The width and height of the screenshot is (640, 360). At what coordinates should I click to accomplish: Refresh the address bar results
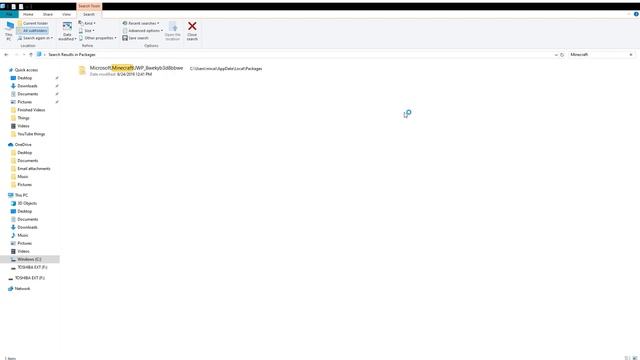tap(562, 55)
